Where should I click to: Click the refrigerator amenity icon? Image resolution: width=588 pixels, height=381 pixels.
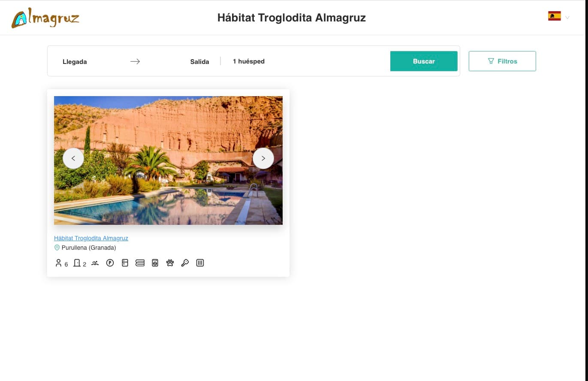[x=125, y=263]
